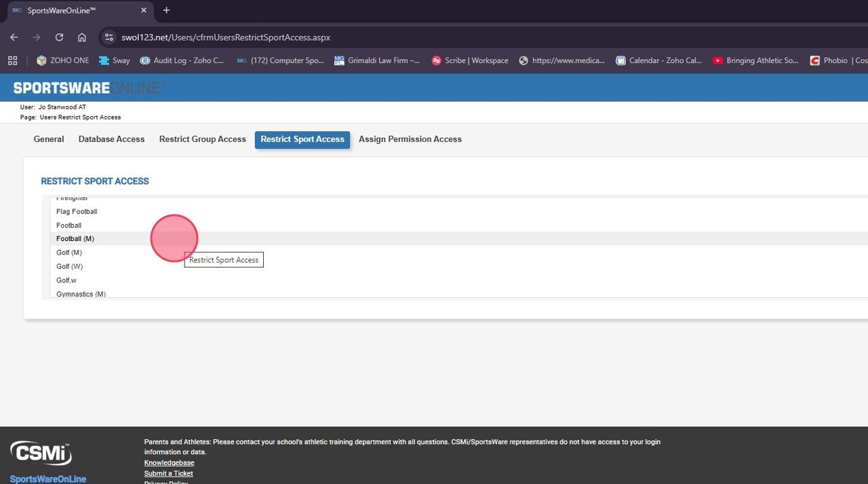Viewport: 868px width, 484px height.
Task: Open the Bringing Athletic YouTube bookmark
Action: tap(755, 60)
